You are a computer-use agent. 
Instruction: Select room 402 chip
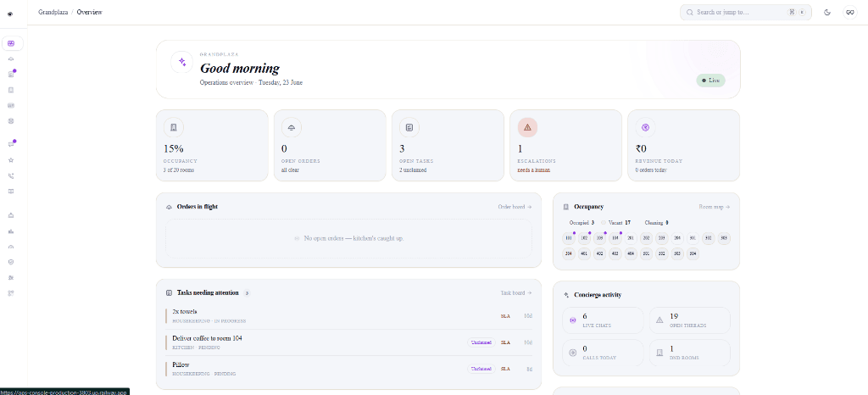pyautogui.click(x=599, y=254)
